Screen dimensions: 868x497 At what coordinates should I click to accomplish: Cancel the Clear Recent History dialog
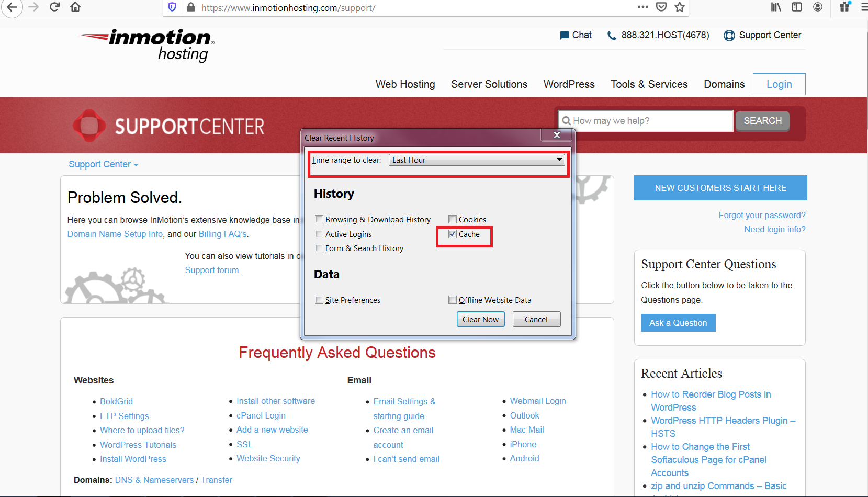coord(536,319)
